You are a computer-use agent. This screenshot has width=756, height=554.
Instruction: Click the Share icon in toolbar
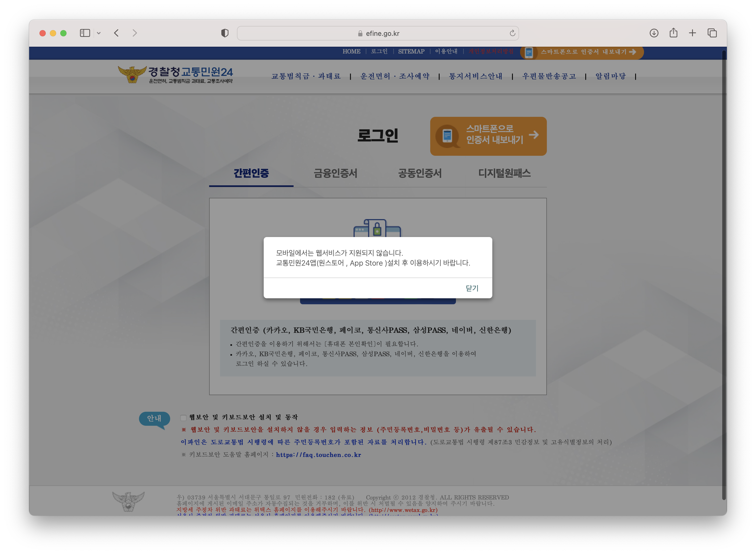(673, 33)
